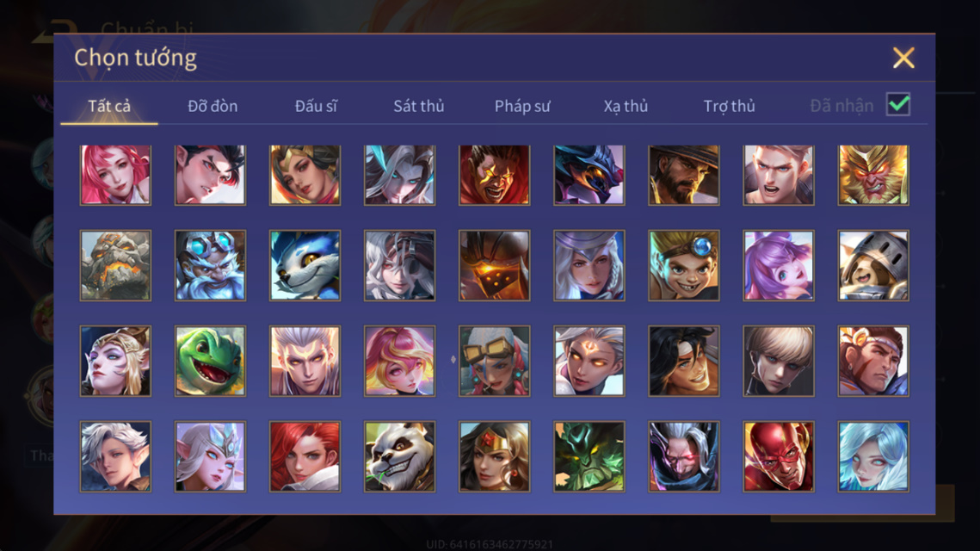The width and height of the screenshot is (980, 551).
Task: Close the Chọn tướng dialog
Action: click(x=903, y=58)
